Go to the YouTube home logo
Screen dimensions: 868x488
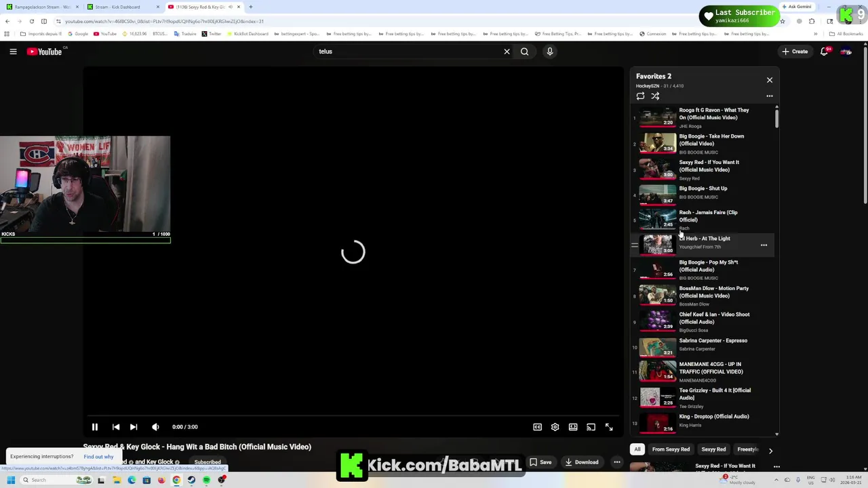(x=45, y=52)
